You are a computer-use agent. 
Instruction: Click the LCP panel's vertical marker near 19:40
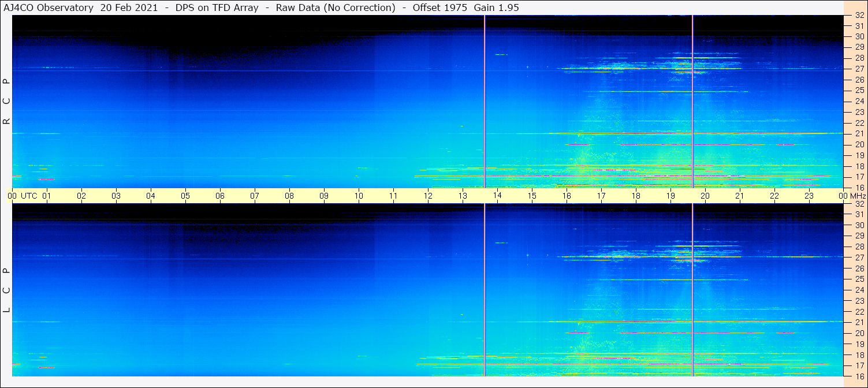[692, 290]
